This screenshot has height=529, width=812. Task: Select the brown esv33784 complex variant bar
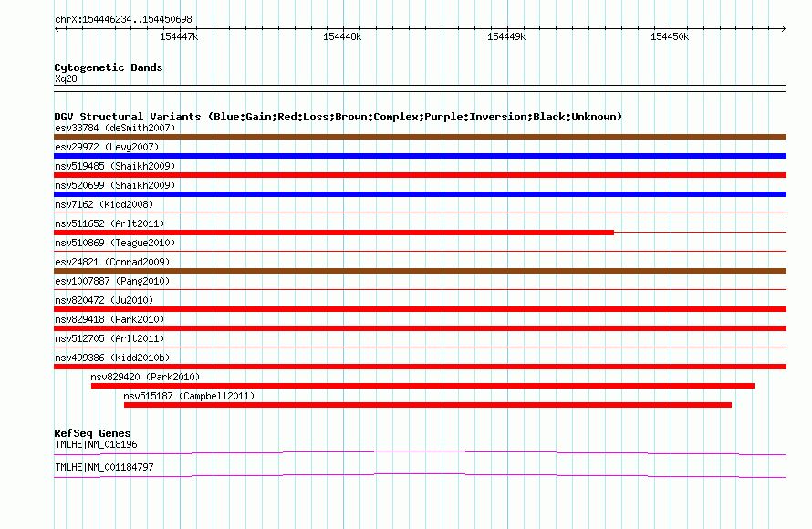click(420, 137)
